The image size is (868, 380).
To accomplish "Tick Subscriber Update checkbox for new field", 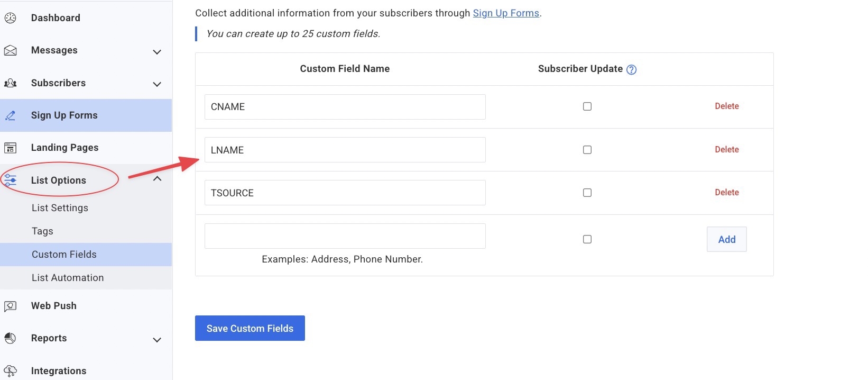I will click(x=587, y=239).
